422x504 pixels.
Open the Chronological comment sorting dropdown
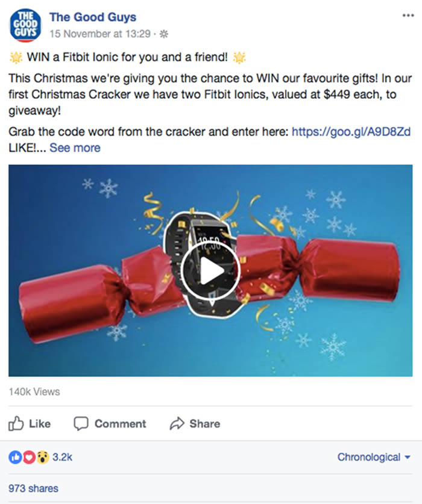point(374,457)
